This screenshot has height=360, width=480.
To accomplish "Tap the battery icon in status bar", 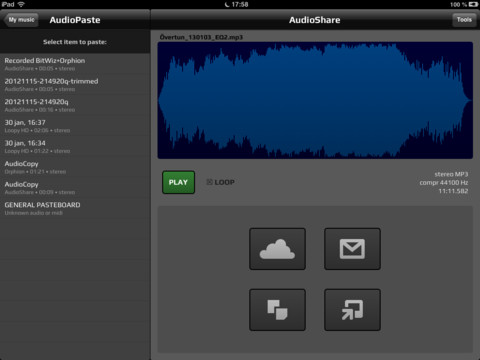I will (473, 4).
